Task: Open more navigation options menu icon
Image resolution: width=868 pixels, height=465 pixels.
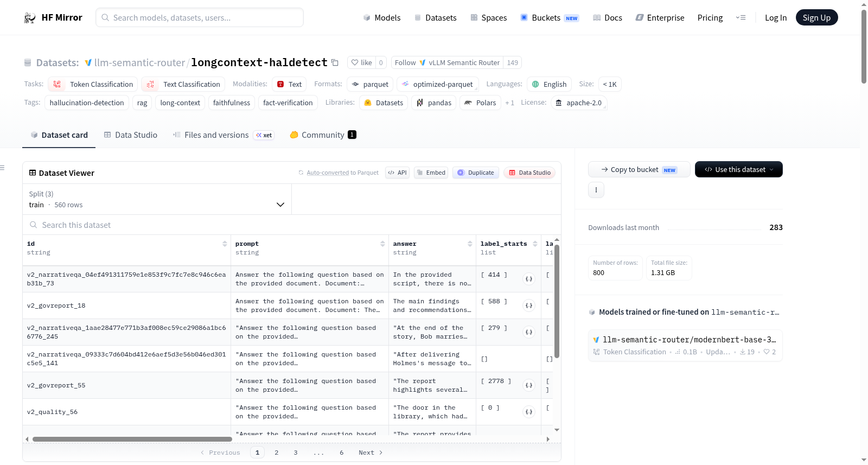Action: [x=741, y=18]
